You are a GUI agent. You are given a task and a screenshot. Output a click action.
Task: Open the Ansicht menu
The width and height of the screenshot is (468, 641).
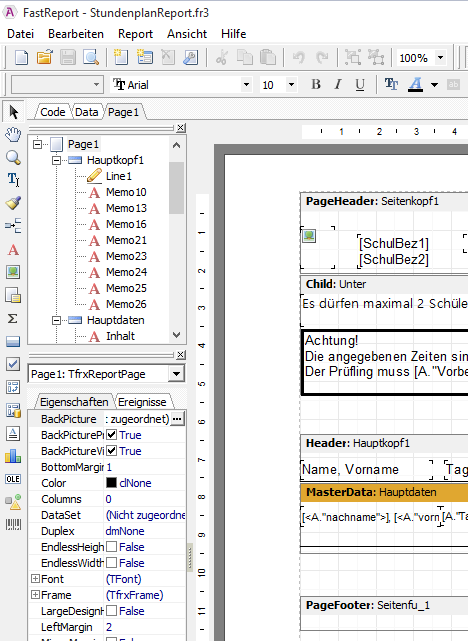point(187,34)
